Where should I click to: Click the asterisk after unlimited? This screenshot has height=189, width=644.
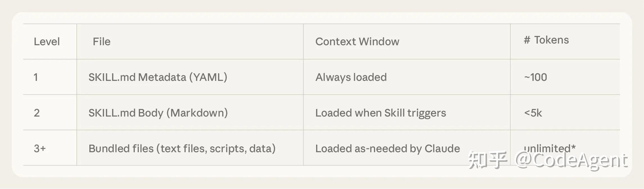click(573, 147)
